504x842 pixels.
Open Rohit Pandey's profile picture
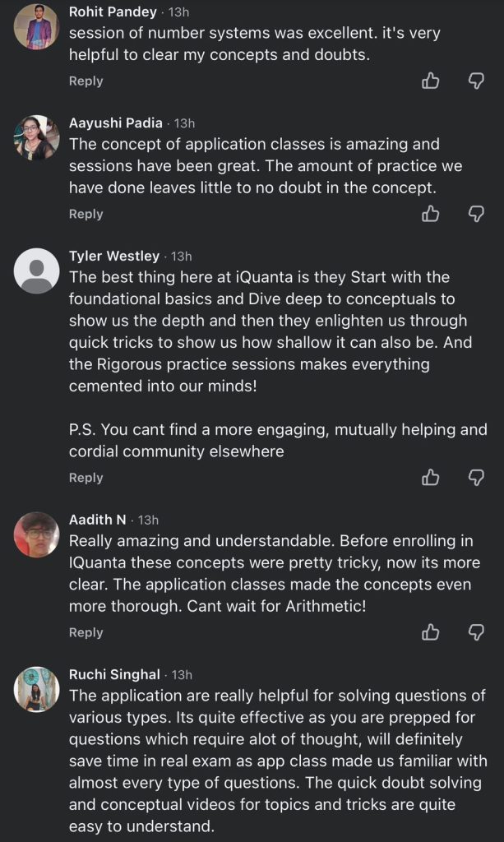click(x=37, y=27)
